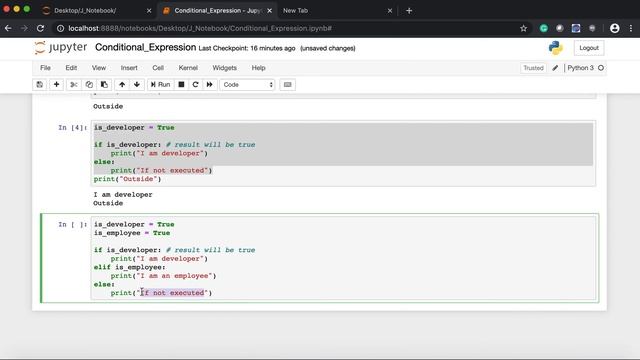Viewport: 640px width, 360px height.
Task: Click the Jupyter logo
Action: (x=61, y=48)
